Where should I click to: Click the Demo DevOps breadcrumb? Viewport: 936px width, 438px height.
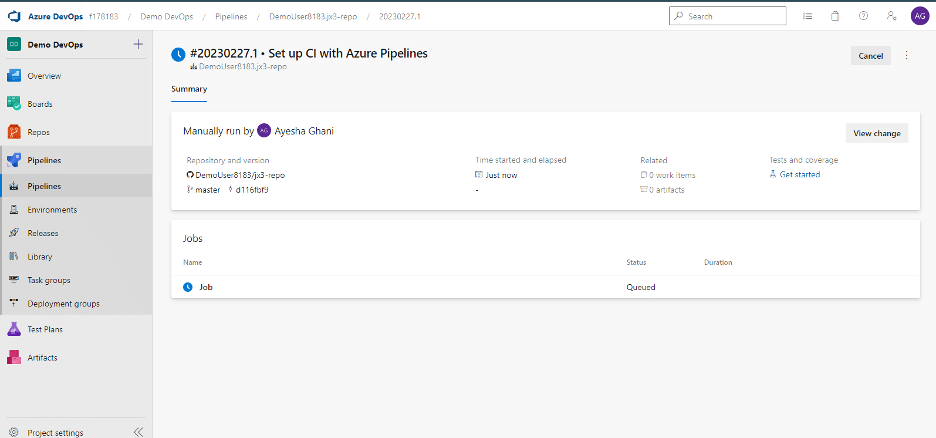pyautogui.click(x=167, y=16)
